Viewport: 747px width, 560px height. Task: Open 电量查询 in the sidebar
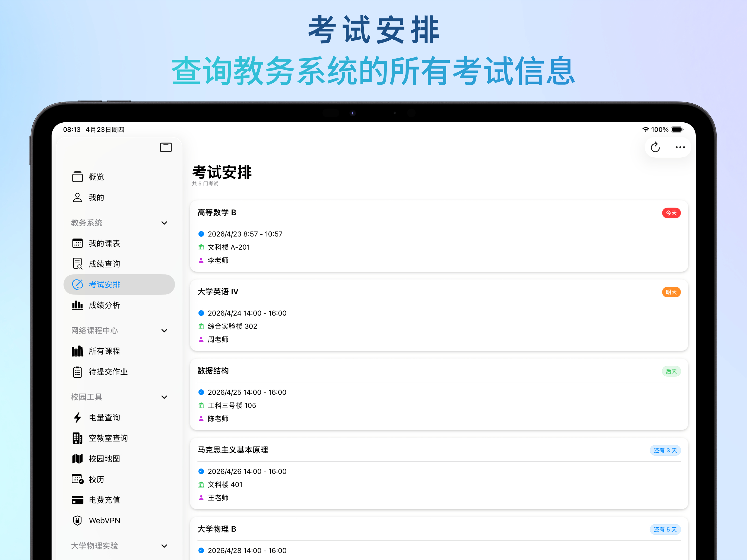coord(119,418)
